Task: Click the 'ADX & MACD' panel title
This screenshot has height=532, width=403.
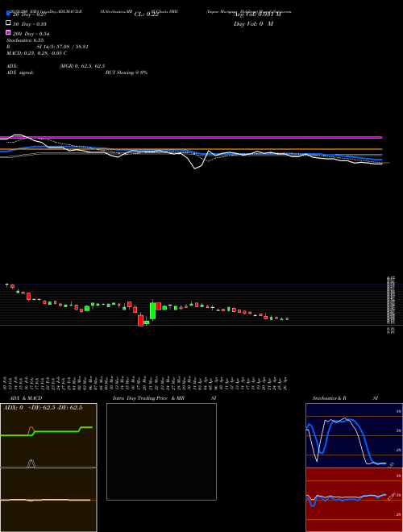Action: click(26, 398)
